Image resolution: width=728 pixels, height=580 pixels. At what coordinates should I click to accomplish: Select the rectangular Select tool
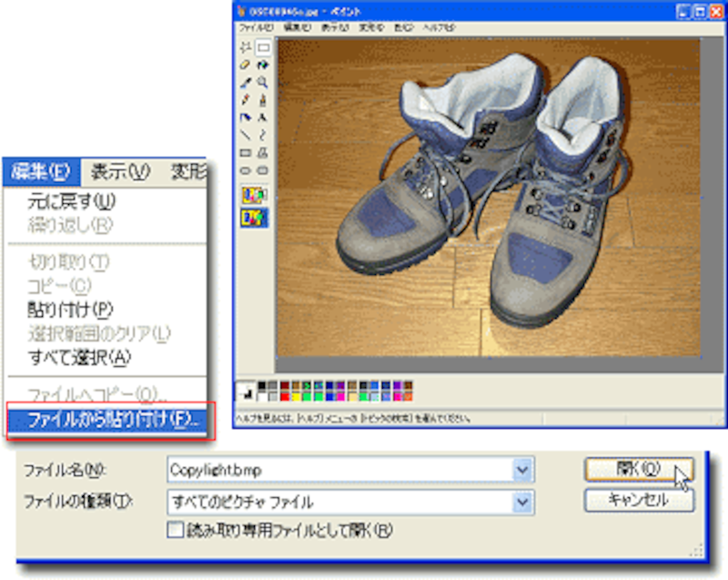[263, 47]
